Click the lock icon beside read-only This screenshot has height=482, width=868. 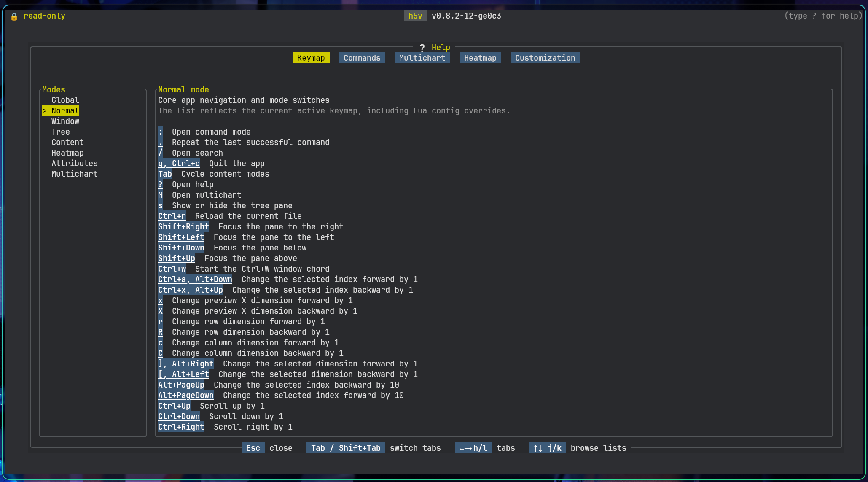[x=14, y=16]
